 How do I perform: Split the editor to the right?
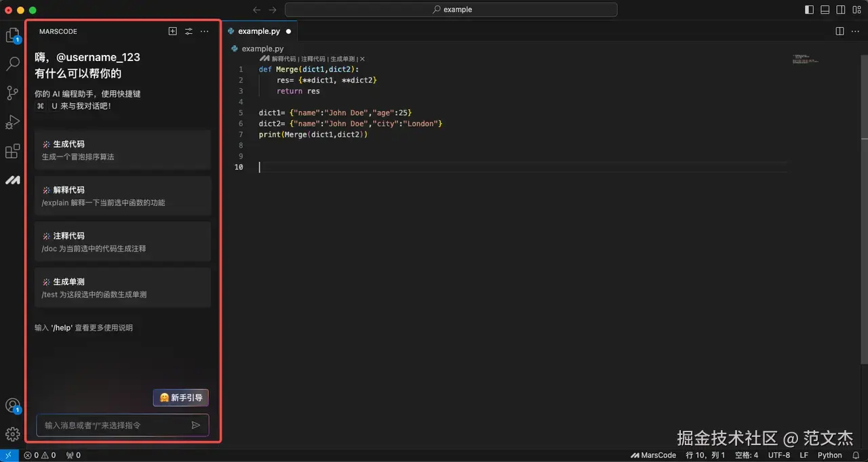pyautogui.click(x=840, y=31)
